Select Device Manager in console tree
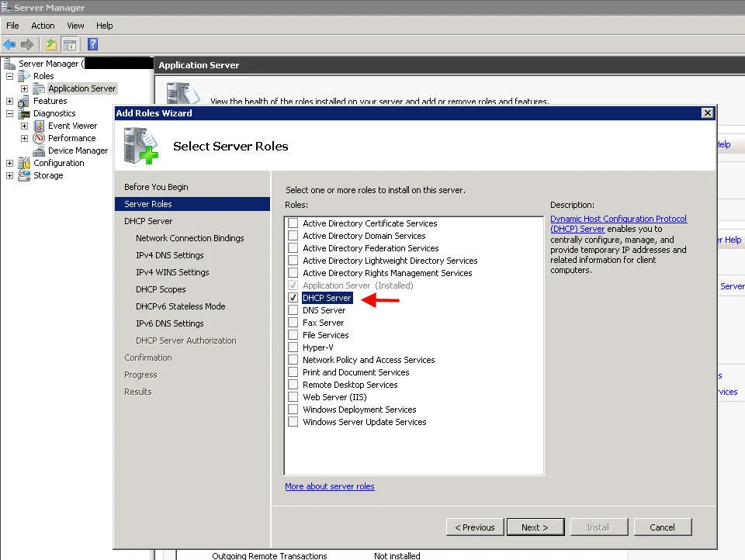 click(78, 150)
